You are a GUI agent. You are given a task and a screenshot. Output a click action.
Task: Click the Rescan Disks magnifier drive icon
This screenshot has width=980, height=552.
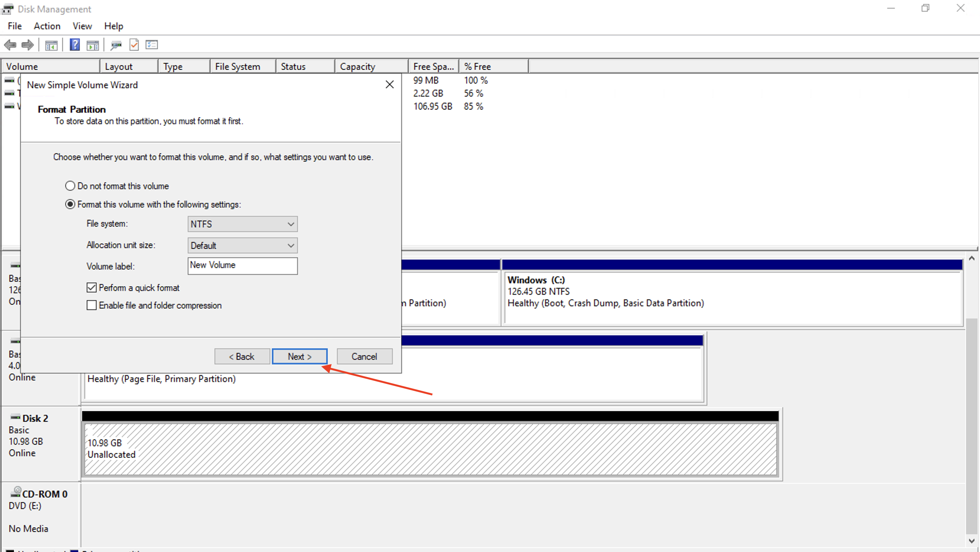(x=116, y=45)
